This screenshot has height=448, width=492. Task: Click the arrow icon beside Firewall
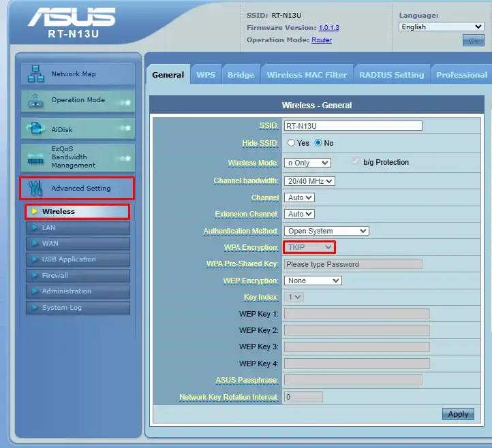tap(34, 276)
